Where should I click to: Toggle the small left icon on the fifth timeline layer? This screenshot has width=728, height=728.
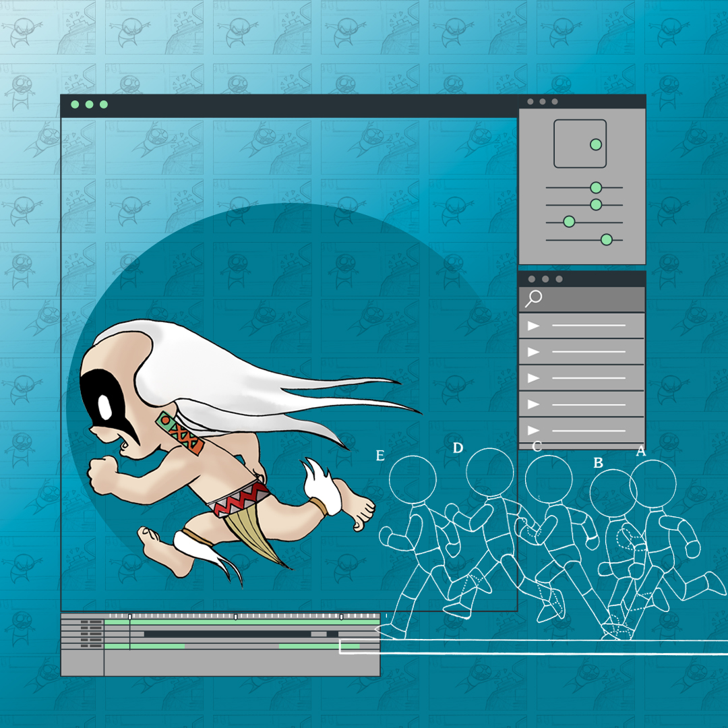click(x=86, y=646)
